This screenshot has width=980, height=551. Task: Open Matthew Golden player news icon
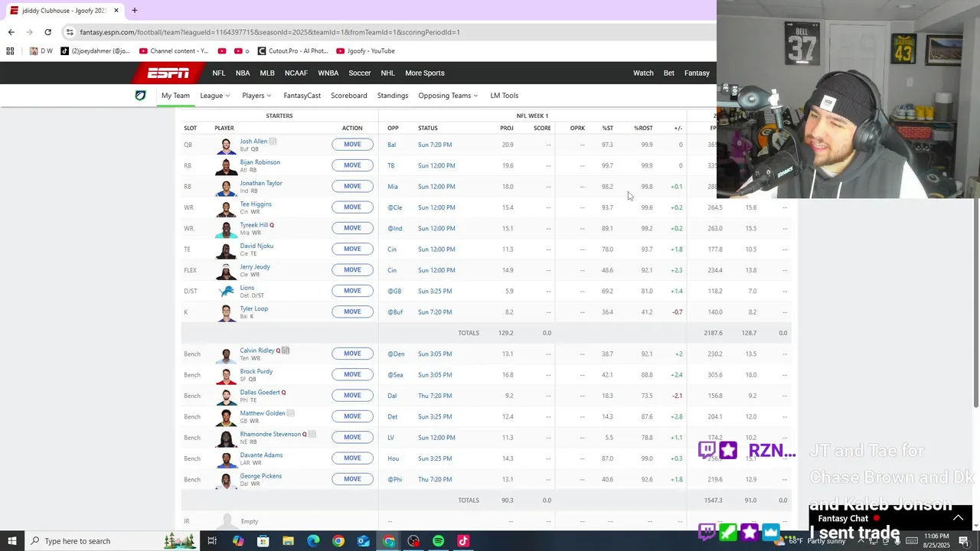point(290,413)
